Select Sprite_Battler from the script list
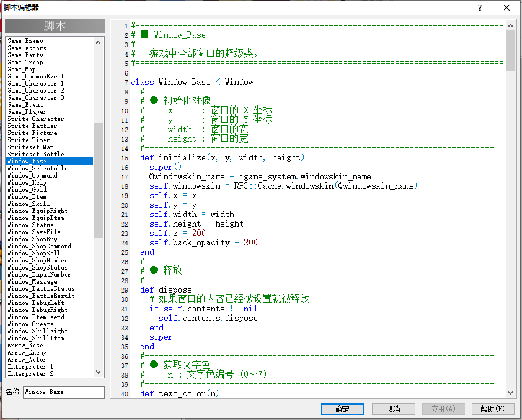Viewport: 522px width, 420px height. pyautogui.click(x=32, y=126)
